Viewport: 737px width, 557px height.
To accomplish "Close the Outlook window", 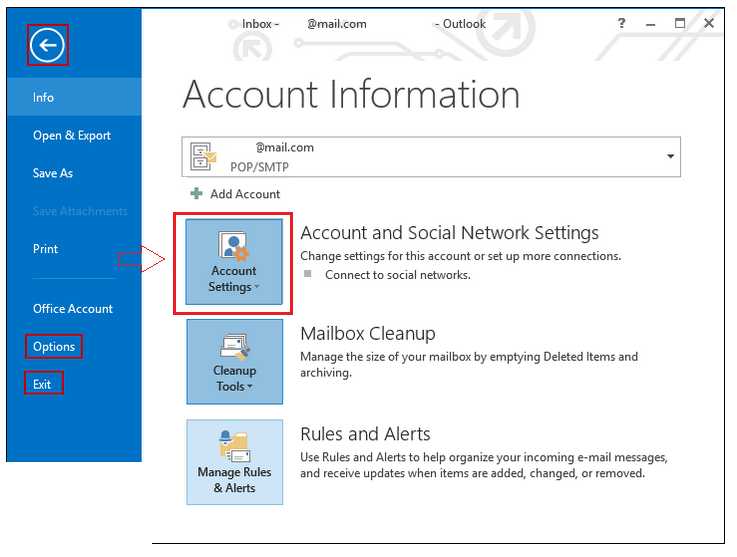I will [x=709, y=23].
